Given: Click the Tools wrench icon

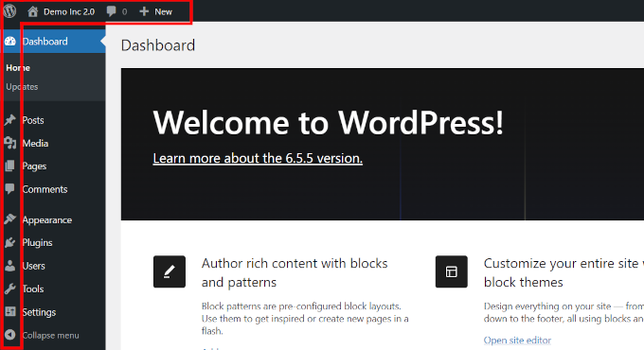Looking at the screenshot, I should coord(10,289).
